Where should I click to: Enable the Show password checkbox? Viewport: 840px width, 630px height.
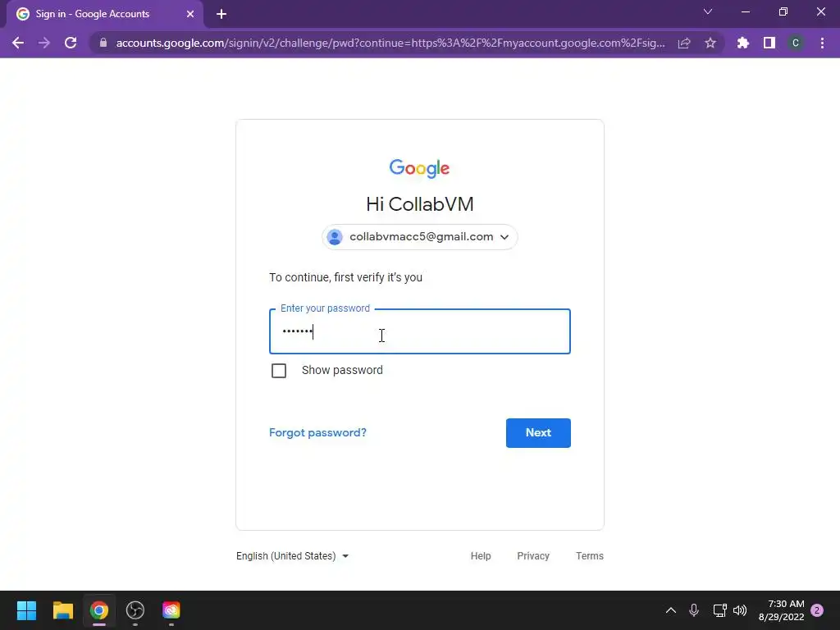[x=279, y=371]
